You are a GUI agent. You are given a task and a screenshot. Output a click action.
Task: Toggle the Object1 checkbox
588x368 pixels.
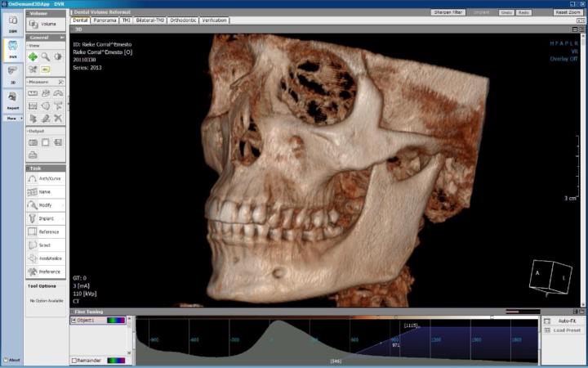(73, 321)
